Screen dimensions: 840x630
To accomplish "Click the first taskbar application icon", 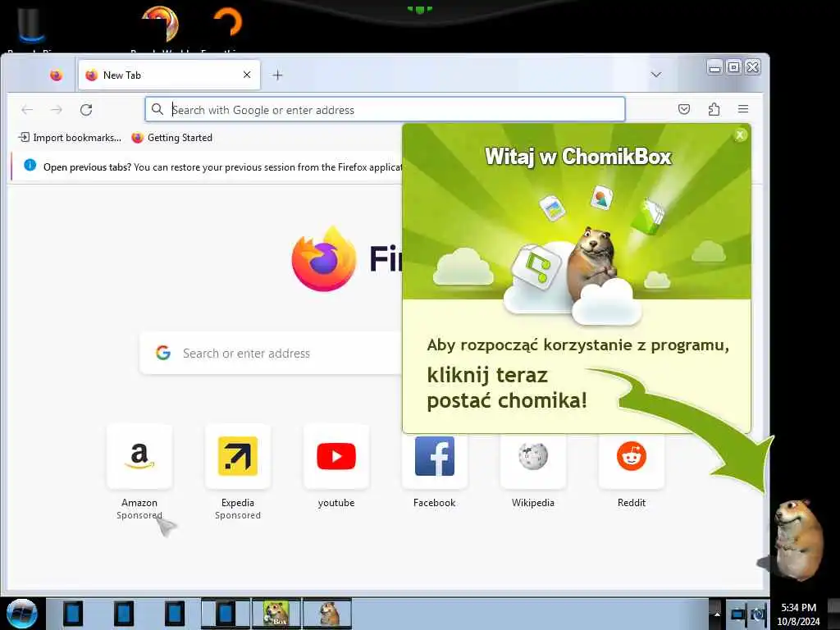I will coord(73,614).
